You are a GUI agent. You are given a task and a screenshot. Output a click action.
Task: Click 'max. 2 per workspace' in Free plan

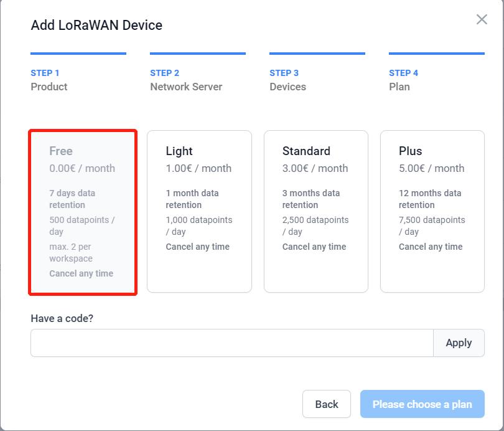pyautogui.click(x=71, y=252)
